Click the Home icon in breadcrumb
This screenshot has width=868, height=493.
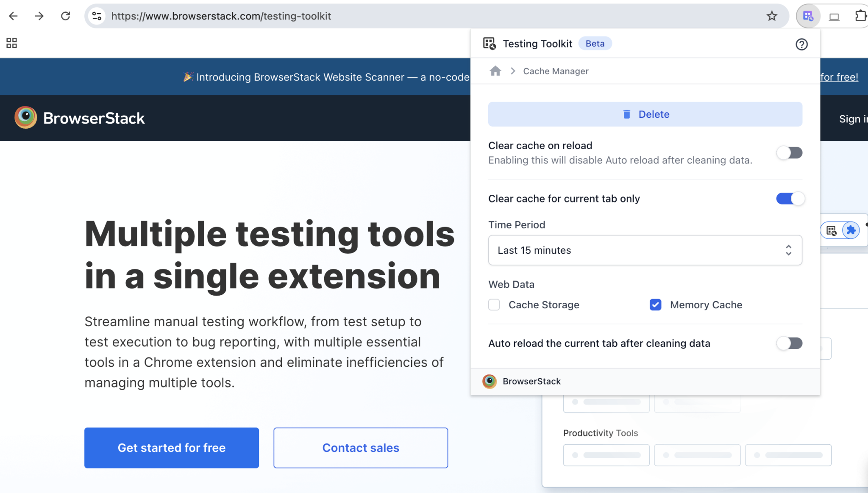(x=495, y=71)
